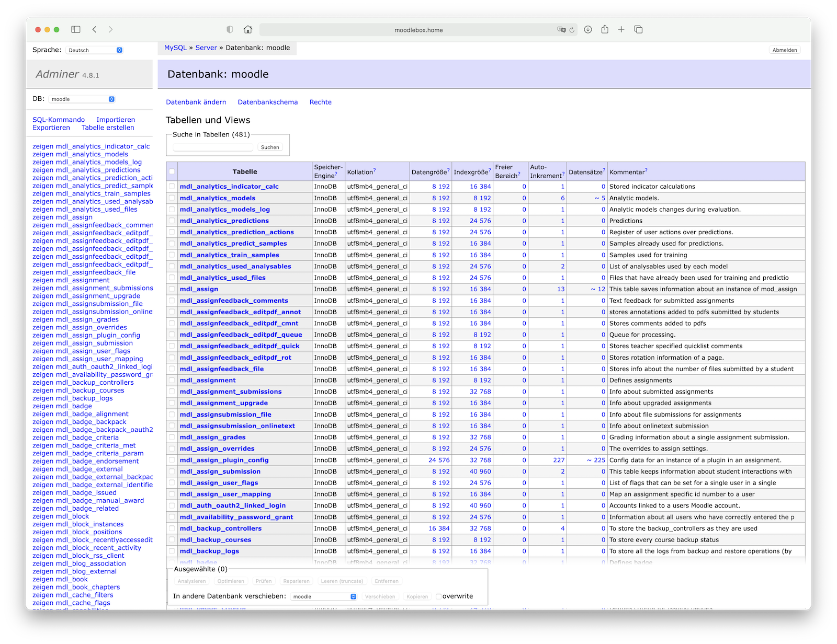
Task: Open SQL-Kommando in sidebar
Action: click(x=59, y=120)
